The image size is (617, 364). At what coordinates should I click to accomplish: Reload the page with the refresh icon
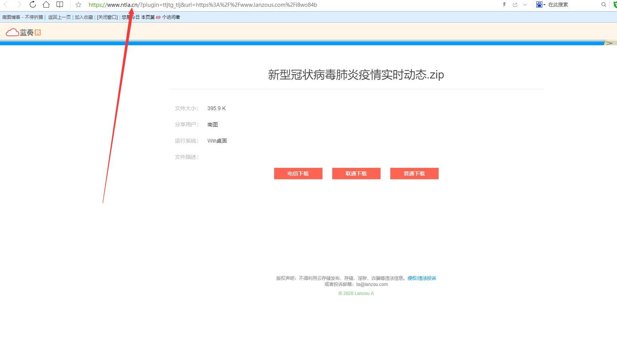33,5
